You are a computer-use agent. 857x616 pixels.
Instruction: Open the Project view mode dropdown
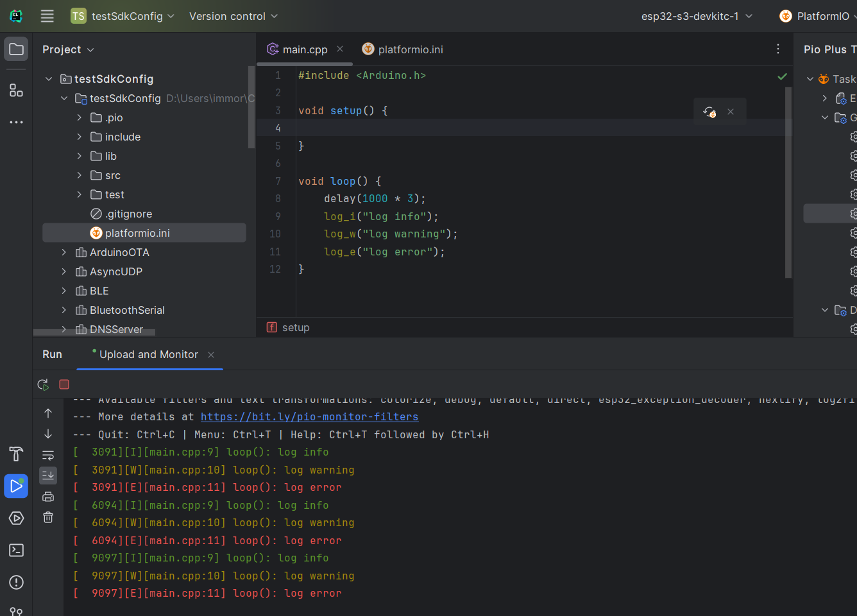(68, 49)
